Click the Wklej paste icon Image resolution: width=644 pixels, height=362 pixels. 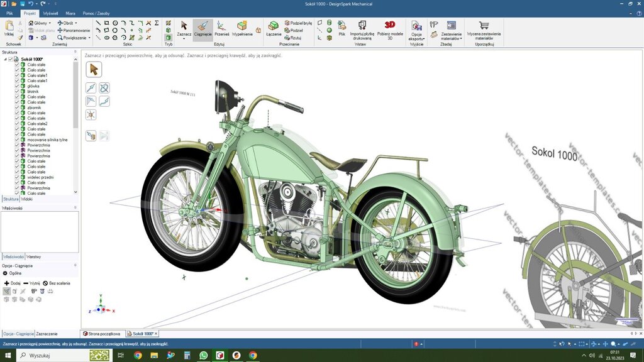tap(9, 26)
